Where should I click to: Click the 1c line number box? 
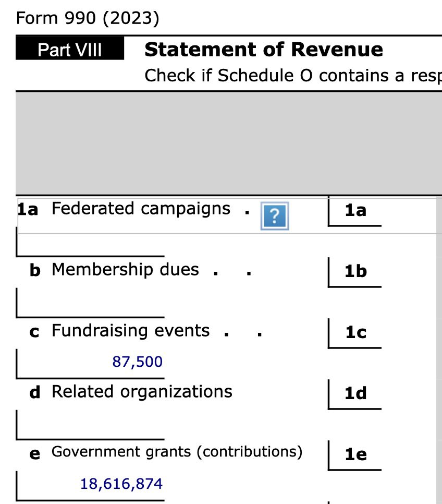tap(355, 333)
